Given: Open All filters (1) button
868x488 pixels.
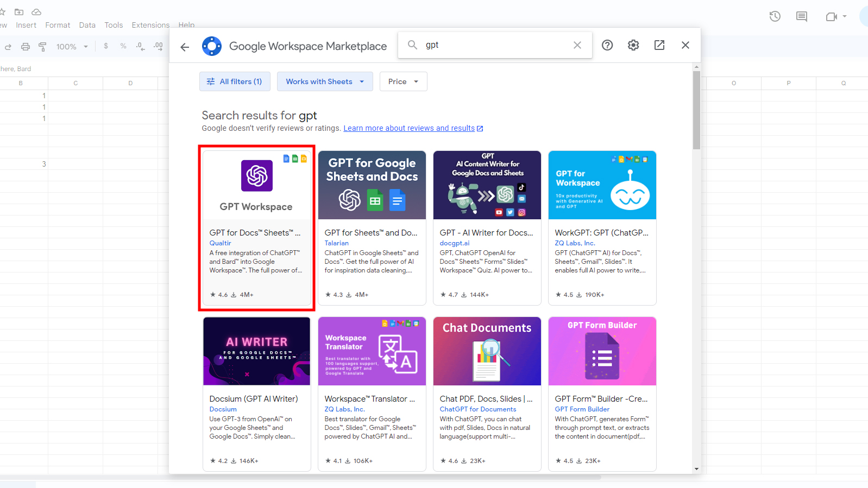Looking at the screenshot, I should [x=235, y=81].
